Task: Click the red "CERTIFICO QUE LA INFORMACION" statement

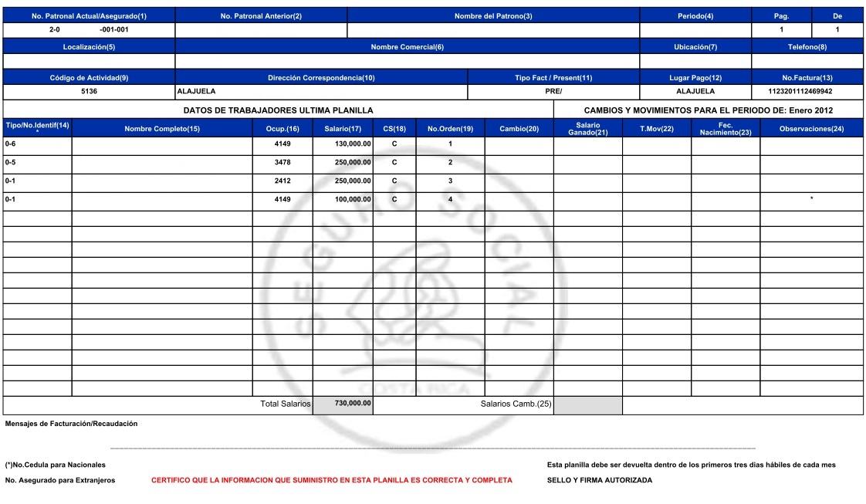Action: (x=332, y=480)
